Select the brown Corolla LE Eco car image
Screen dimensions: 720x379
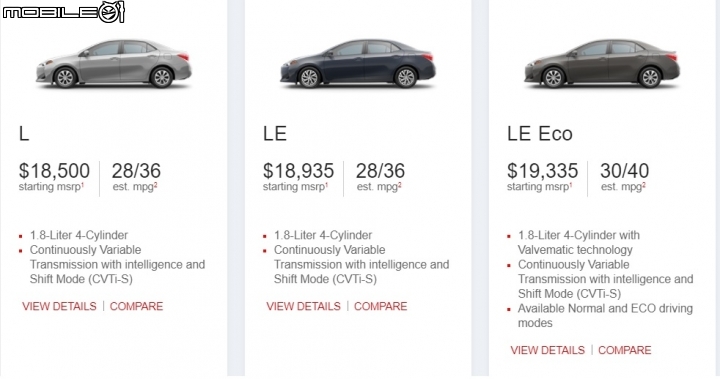click(x=602, y=63)
